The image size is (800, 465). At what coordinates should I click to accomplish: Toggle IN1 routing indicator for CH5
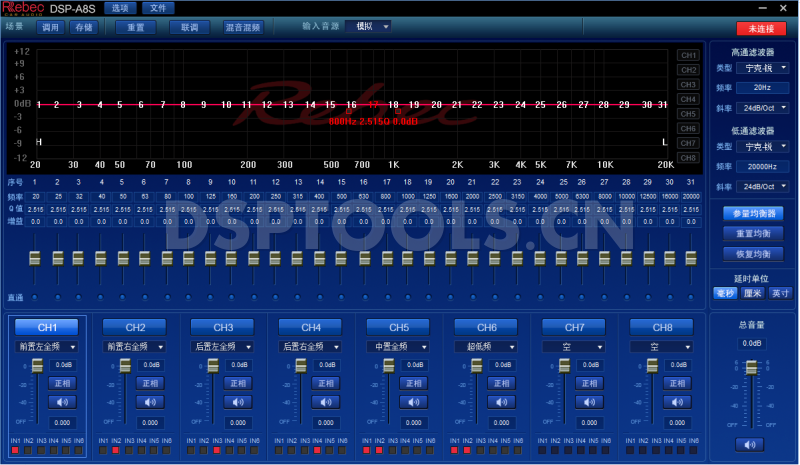pyautogui.click(x=366, y=450)
